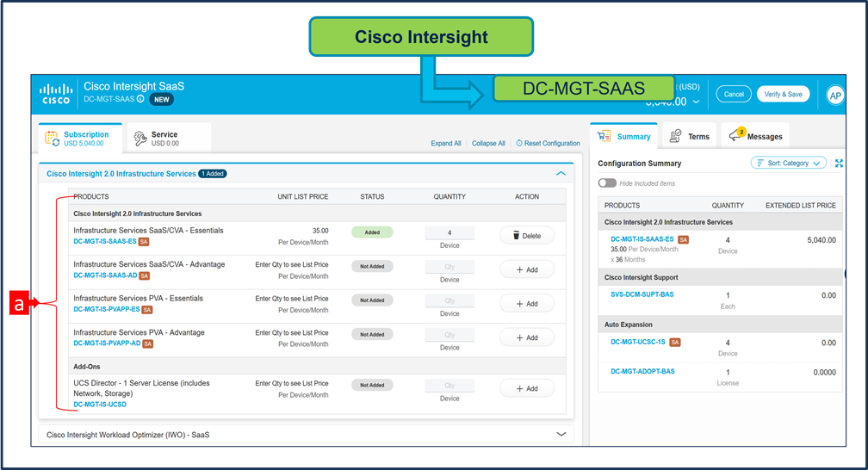Switch to the Subscription tab
The image size is (868, 470).
pos(80,137)
